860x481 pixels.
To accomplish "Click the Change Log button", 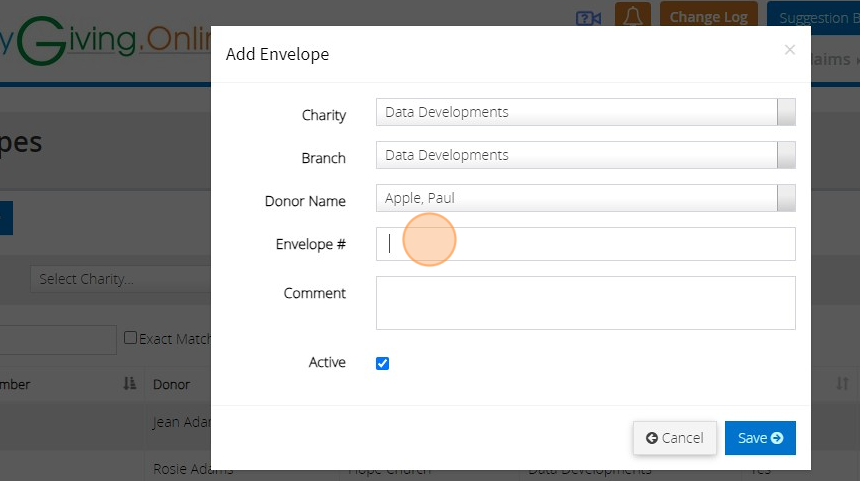I will tap(708, 17).
